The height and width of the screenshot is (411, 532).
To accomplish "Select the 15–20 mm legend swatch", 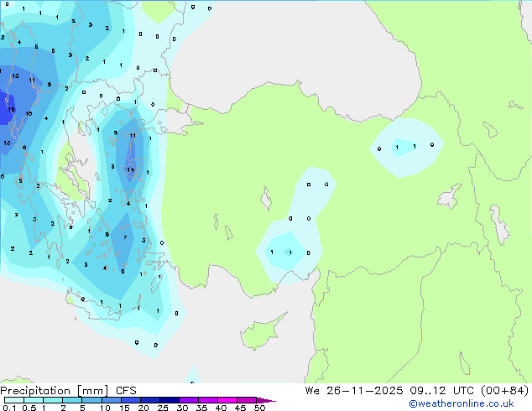I will pyautogui.click(x=131, y=400).
